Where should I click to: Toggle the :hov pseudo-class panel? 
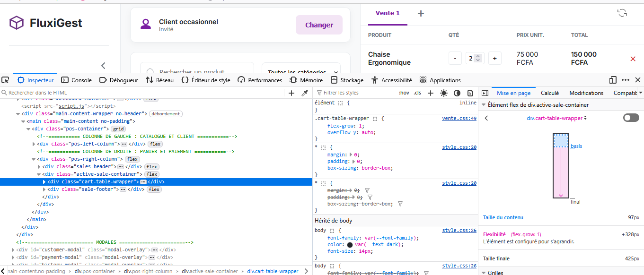(404, 93)
